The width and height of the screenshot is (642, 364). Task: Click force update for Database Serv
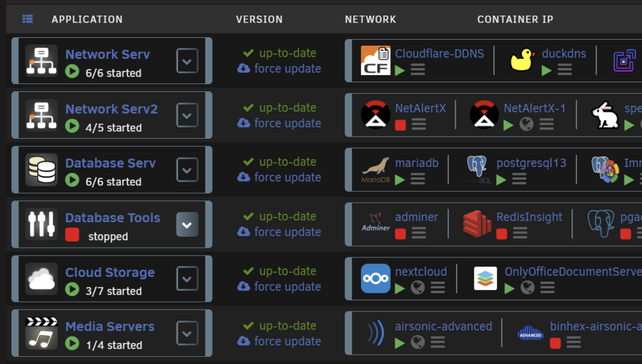[279, 177]
